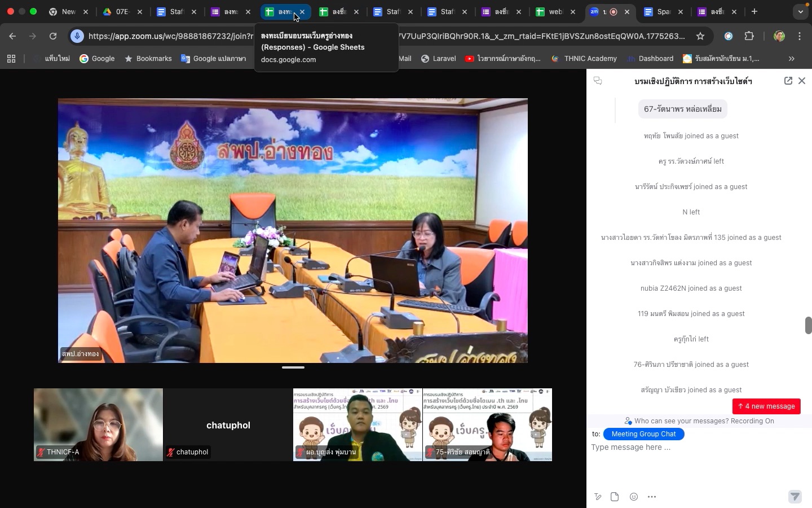The width and height of the screenshot is (812, 508).
Task: Open the Meeting Group Chat recipient dropdown
Action: tap(644, 434)
